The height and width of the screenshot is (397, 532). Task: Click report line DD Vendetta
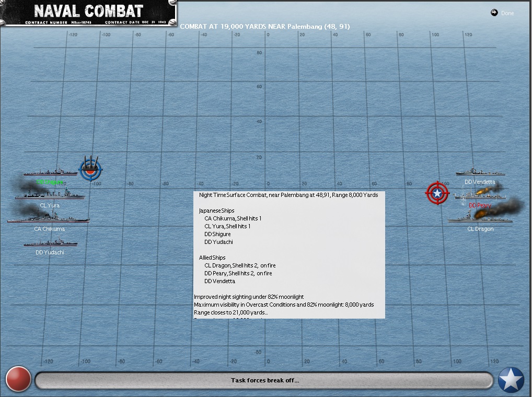click(219, 281)
